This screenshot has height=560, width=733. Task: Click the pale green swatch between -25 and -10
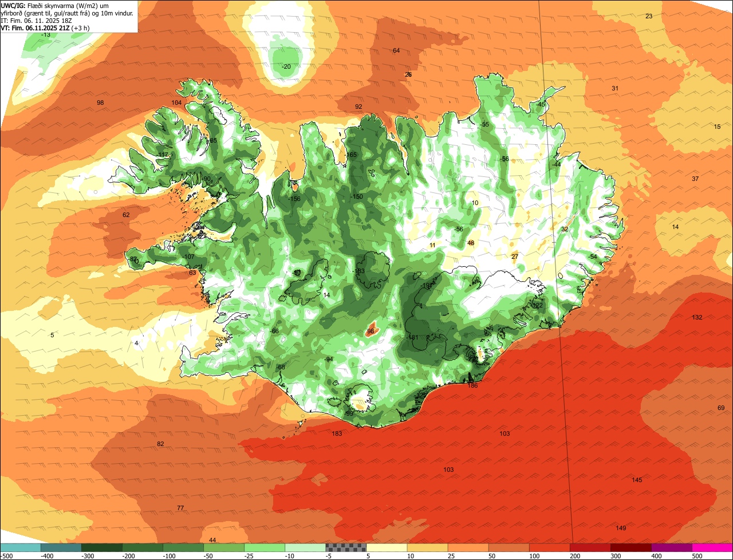pyautogui.click(x=264, y=547)
